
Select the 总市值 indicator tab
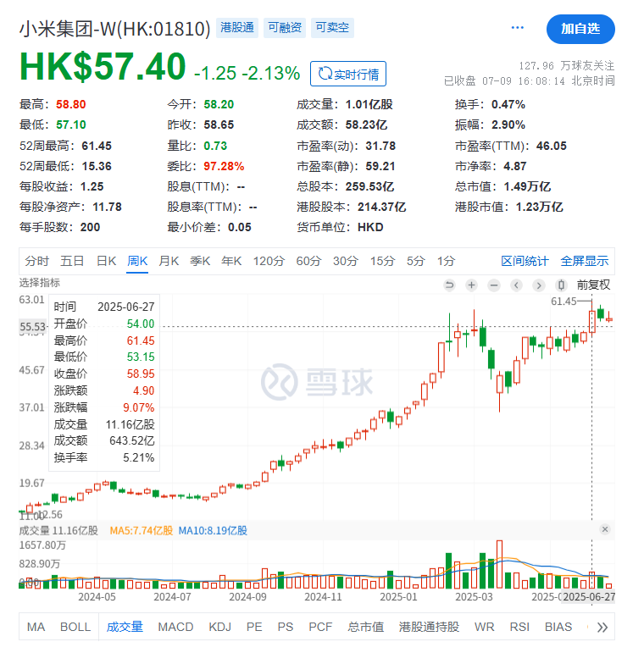pyautogui.click(x=366, y=628)
